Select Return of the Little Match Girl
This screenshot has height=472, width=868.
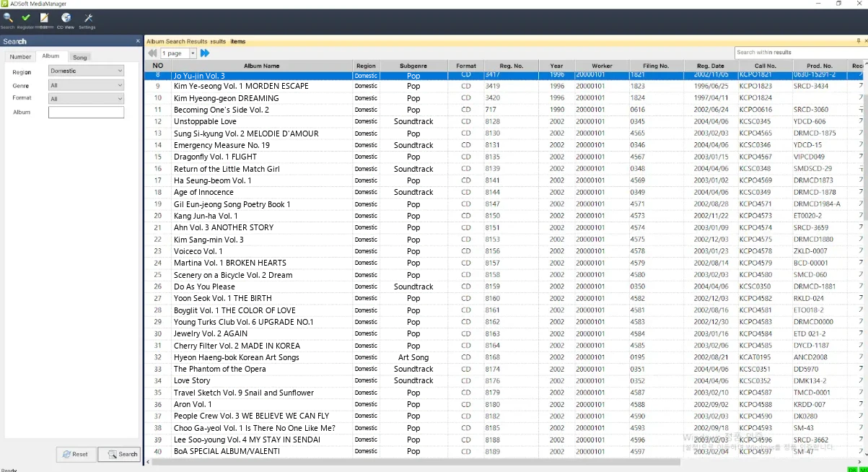pyautogui.click(x=504, y=169)
